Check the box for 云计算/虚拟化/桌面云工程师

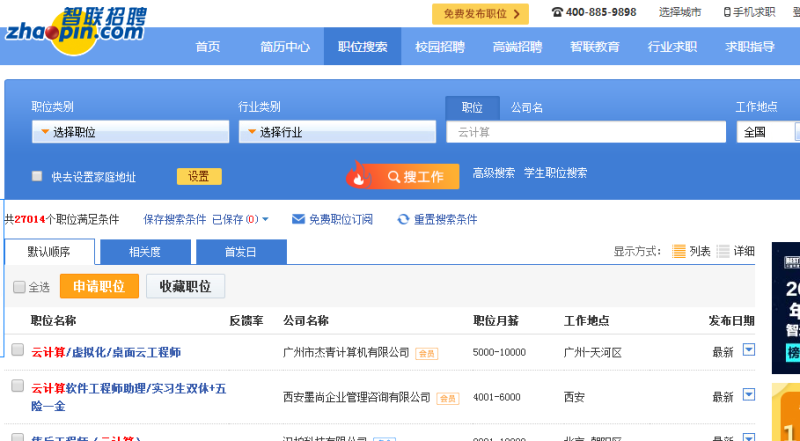[x=18, y=350]
